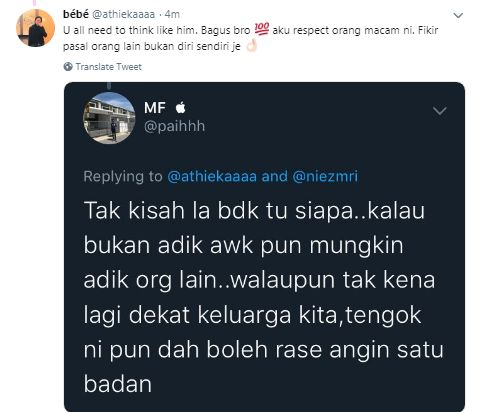The image size is (492, 412).
Task: Open the @athiekaaaa handle in tweet header
Action: tap(123, 14)
